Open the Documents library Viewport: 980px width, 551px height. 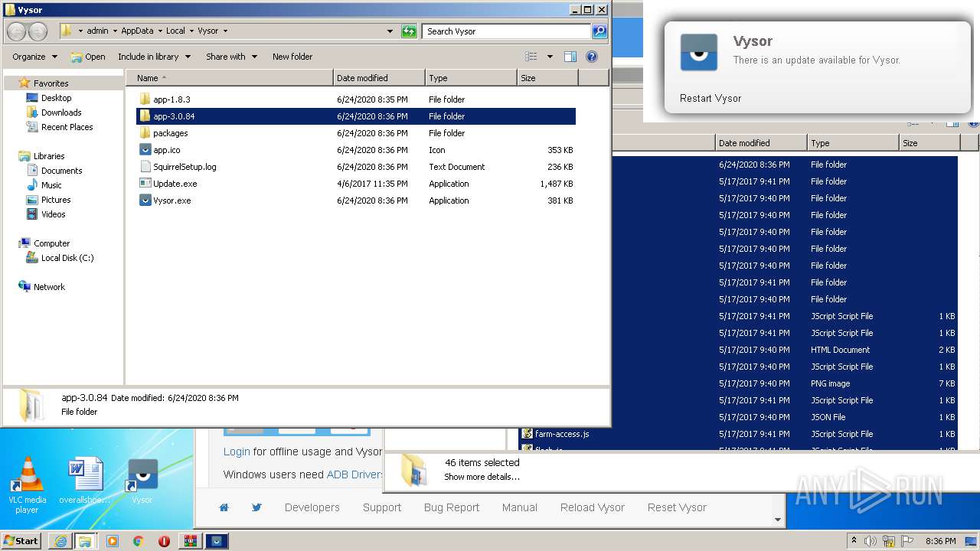[61, 171]
